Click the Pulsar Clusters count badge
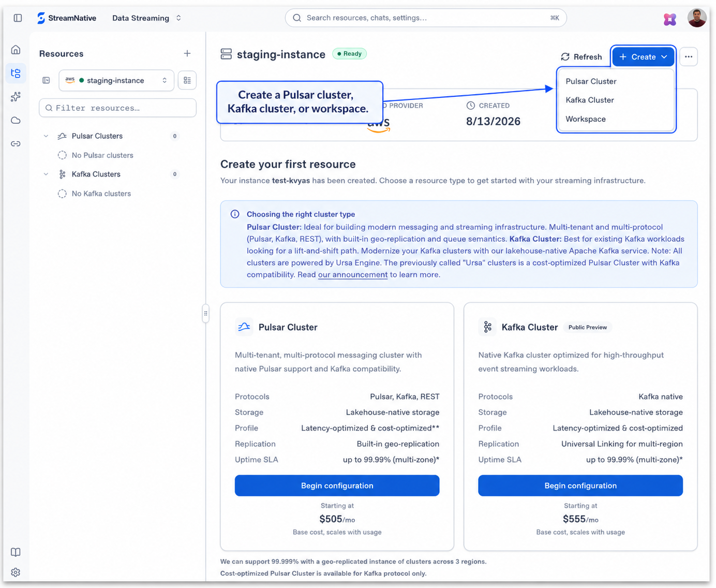The height and width of the screenshot is (588, 716). tap(175, 136)
